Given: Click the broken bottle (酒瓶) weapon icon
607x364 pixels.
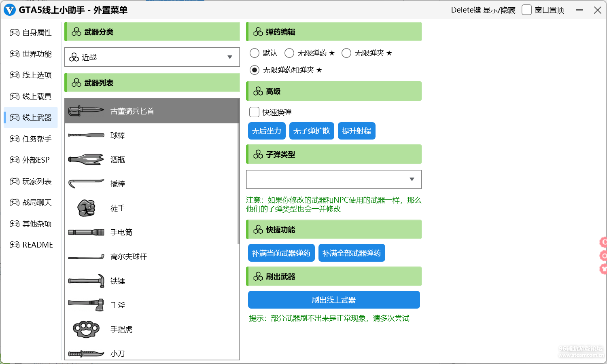Looking at the screenshot, I should point(86,160).
